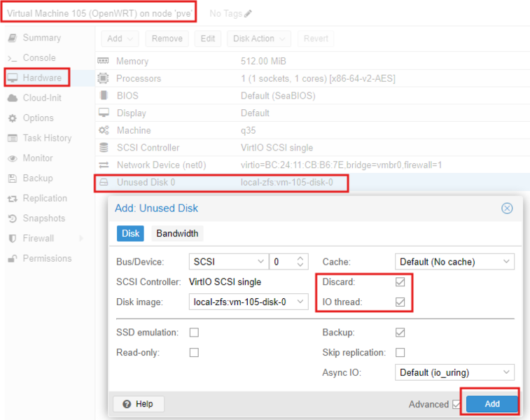
Task: Click the Memory row icon
Action: click(x=103, y=61)
